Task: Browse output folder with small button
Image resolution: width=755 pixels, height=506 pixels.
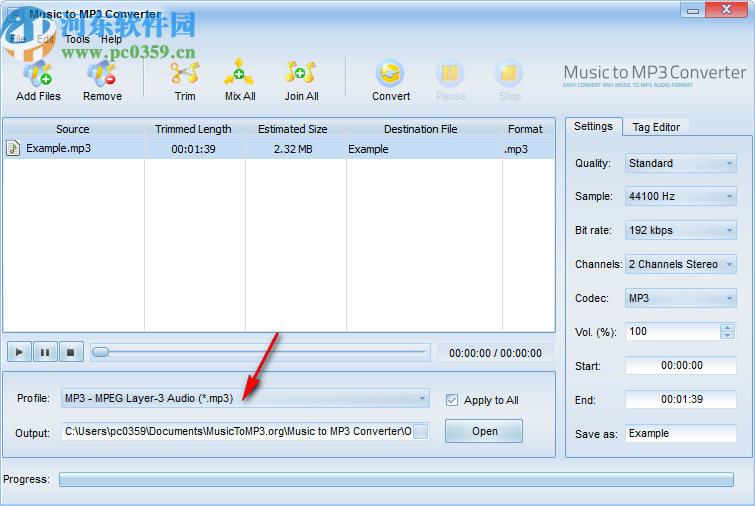Action: coord(420,431)
